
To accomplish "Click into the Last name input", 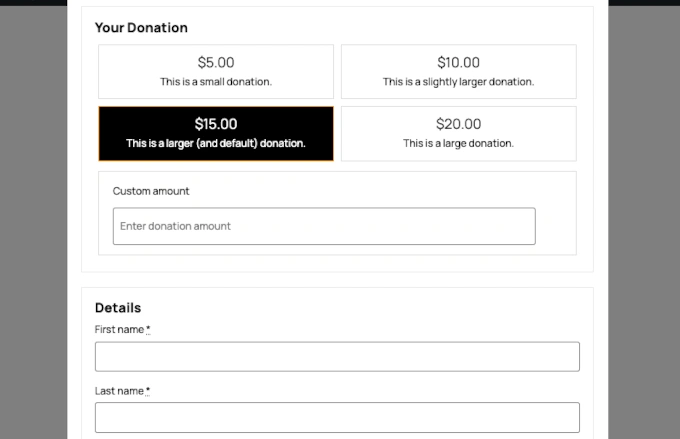I will coord(337,417).
